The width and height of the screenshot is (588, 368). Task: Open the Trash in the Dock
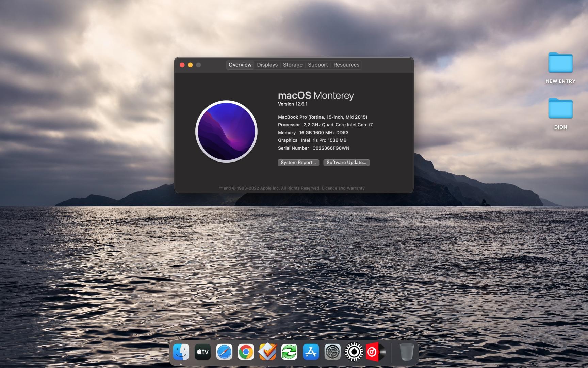pos(407,352)
